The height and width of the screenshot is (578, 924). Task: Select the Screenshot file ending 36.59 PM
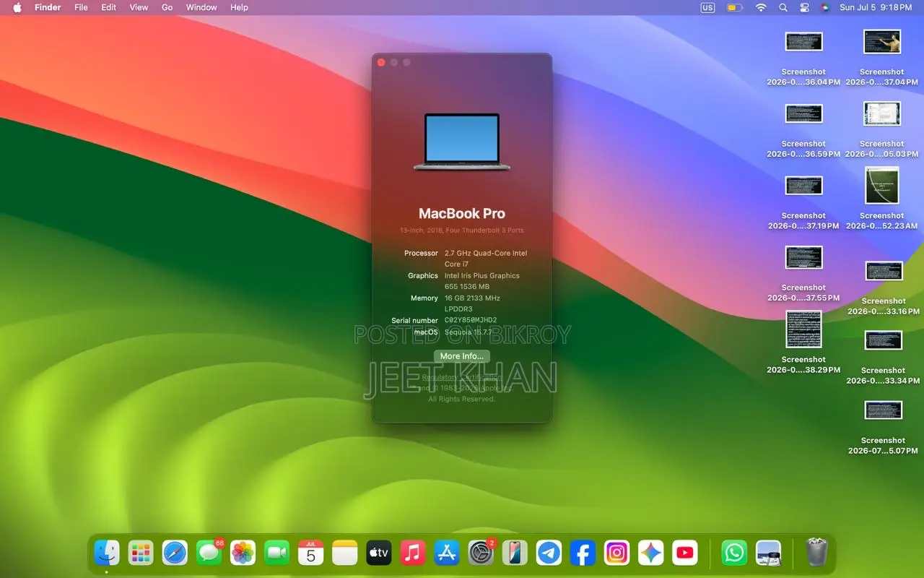[x=803, y=130]
